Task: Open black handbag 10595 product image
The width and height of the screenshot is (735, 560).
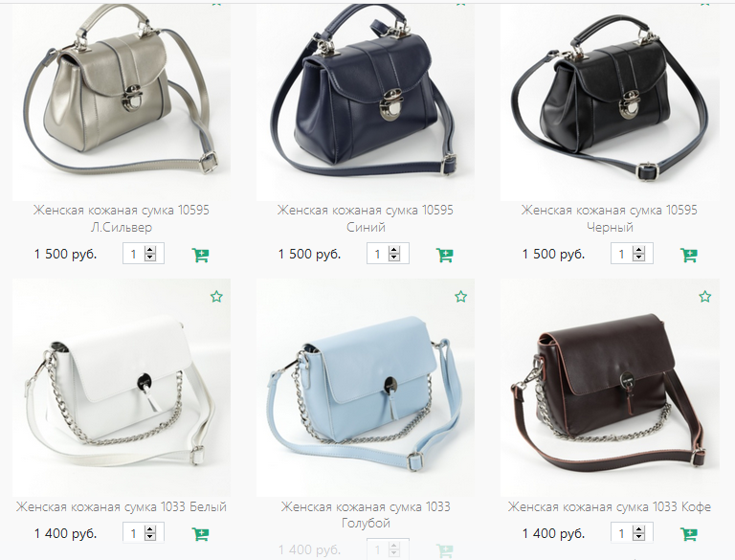Action: point(610,101)
